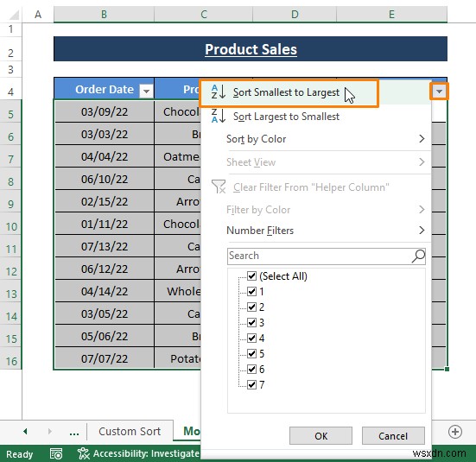The image size is (476, 462).
Task: Open the Order Date filter dropdown
Action: 146,91
